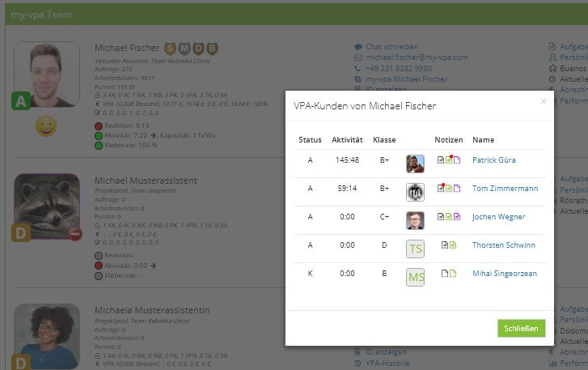The height and width of the screenshot is (370, 588).
Task: Click the dialog title VPA-Kunden von Michael Fischer
Action: pyautogui.click(x=365, y=106)
